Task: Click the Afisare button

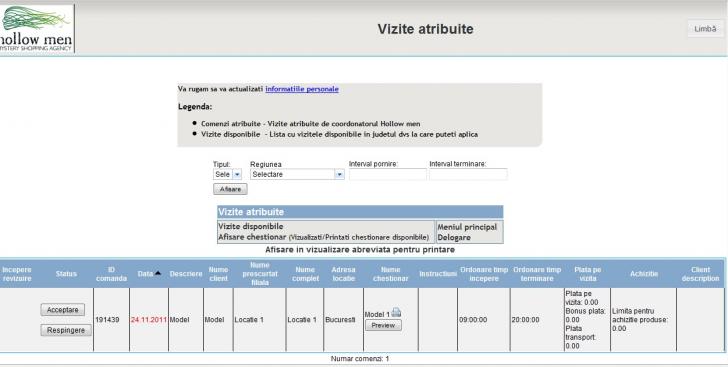Action: tap(230, 189)
